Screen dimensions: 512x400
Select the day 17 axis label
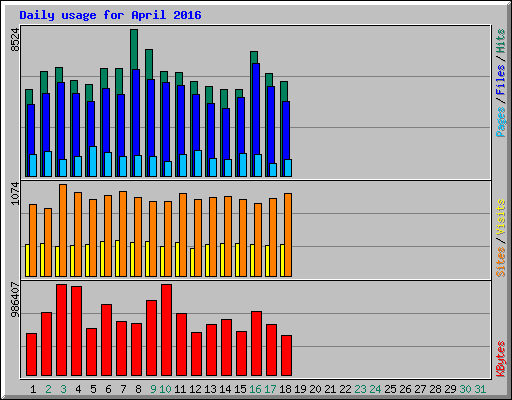270,389
